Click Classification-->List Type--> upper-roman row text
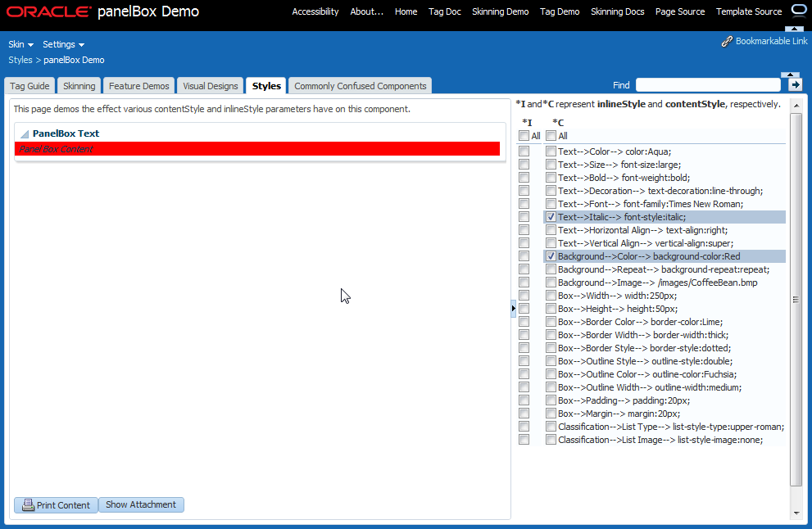This screenshot has width=812, height=529. (671, 427)
